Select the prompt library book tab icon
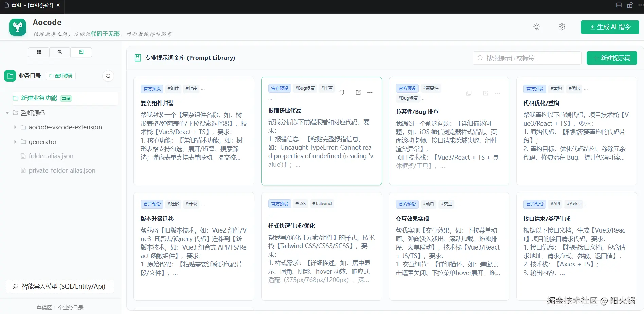This screenshot has height=314, width=644. coord(81,52)
